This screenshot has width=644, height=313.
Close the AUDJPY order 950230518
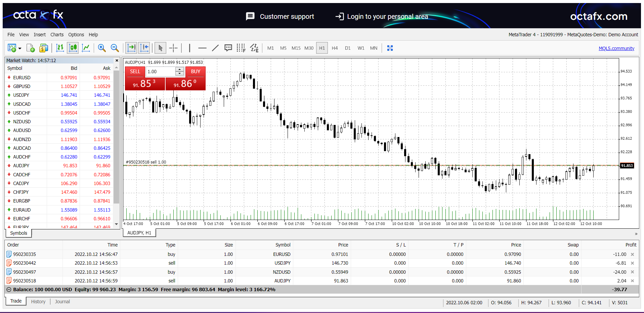[x=632, y=281]
